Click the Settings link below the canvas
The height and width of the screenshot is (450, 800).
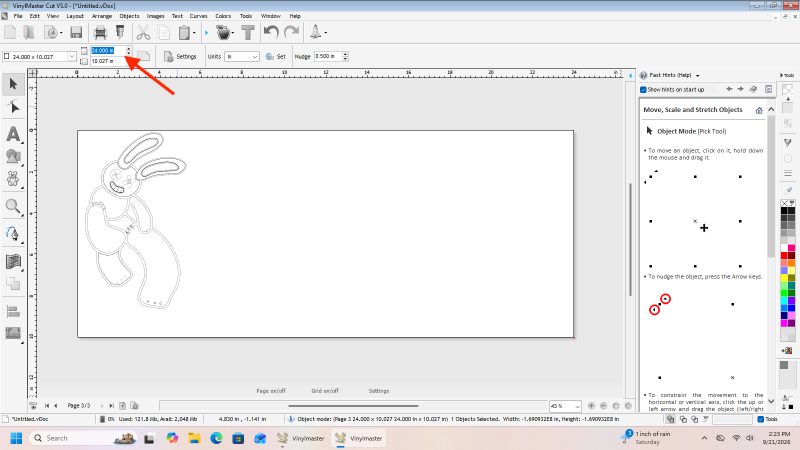click(379, 391)
